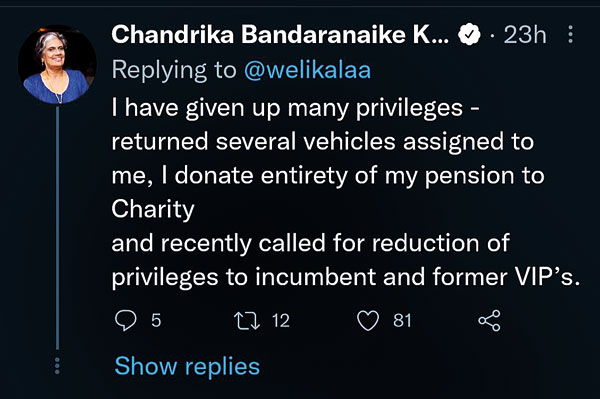Click the vertical thread connector line
The height and width of the screenshot is (399, 600).
[x=57, y=228]
